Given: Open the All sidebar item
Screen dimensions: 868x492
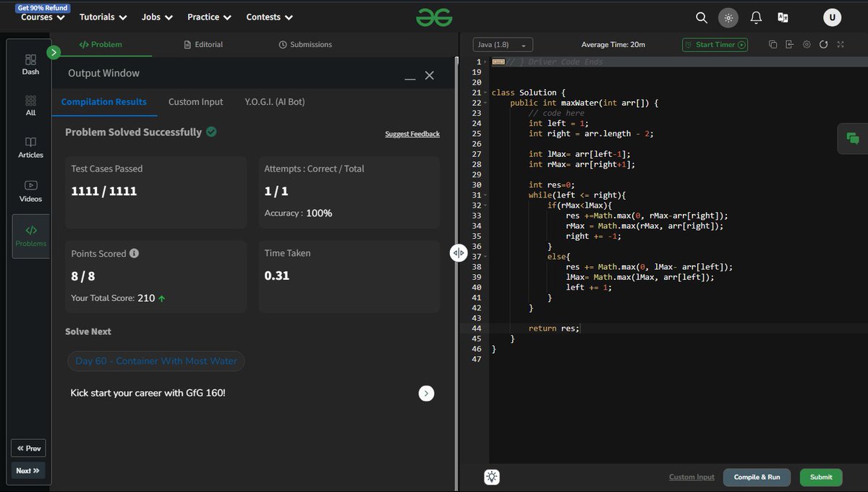Looking at the screenshot, I should click(30, 106).
